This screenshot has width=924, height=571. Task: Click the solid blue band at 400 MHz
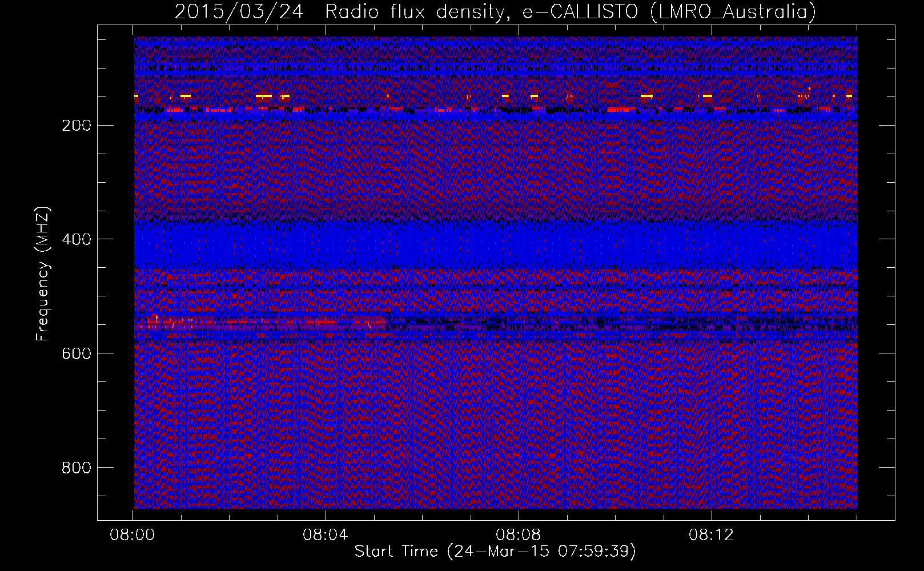496,244
